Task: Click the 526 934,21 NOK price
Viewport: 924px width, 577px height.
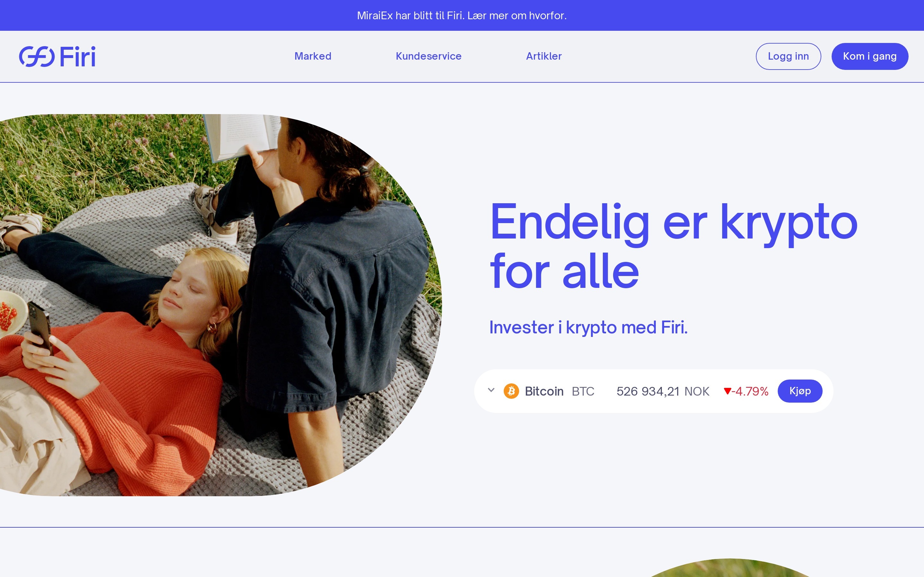Action: tap(663, 391)
